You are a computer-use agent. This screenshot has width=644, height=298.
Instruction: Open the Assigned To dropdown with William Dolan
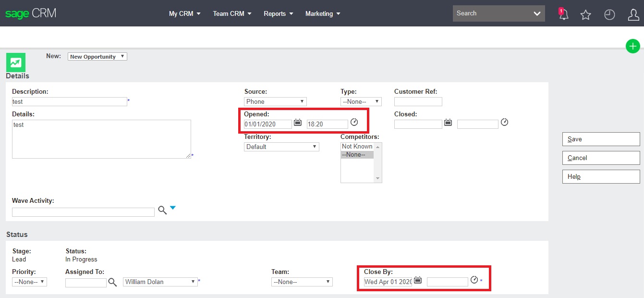click(160, 282)
